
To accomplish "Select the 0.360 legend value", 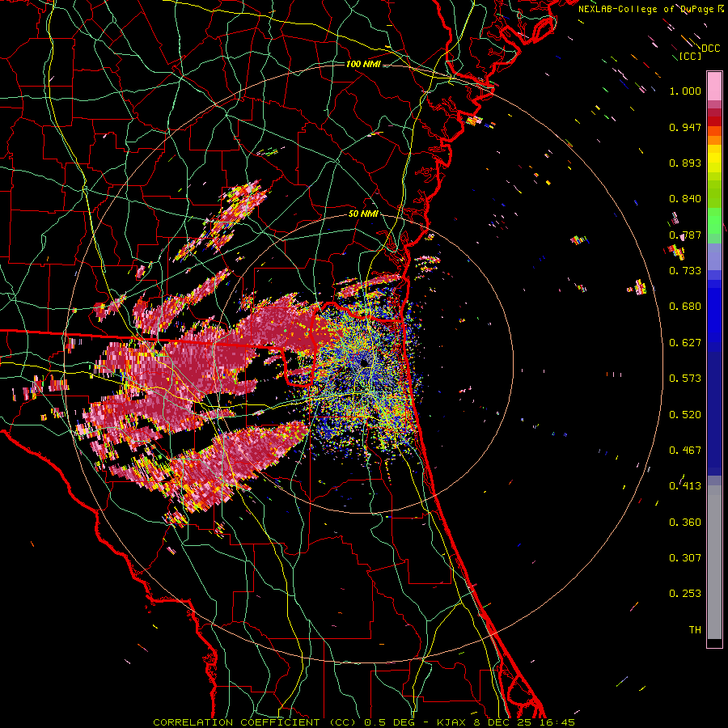I will click(x=685, y=523).
